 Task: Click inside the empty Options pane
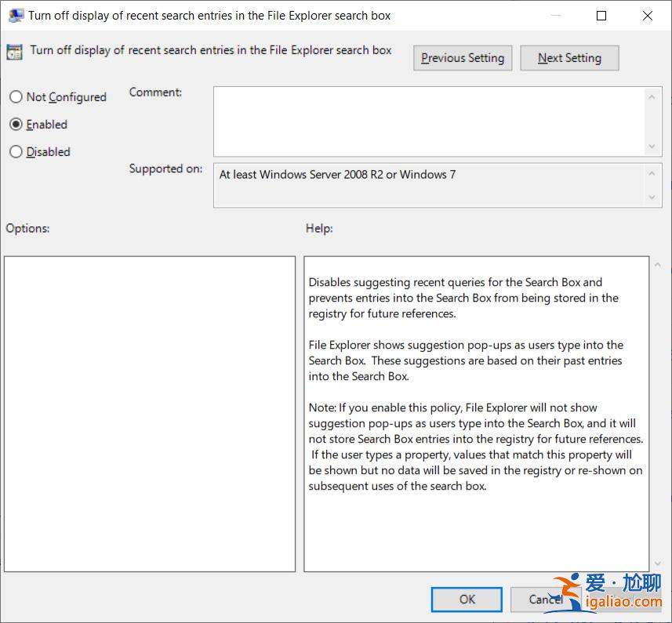tap(149, 414)
